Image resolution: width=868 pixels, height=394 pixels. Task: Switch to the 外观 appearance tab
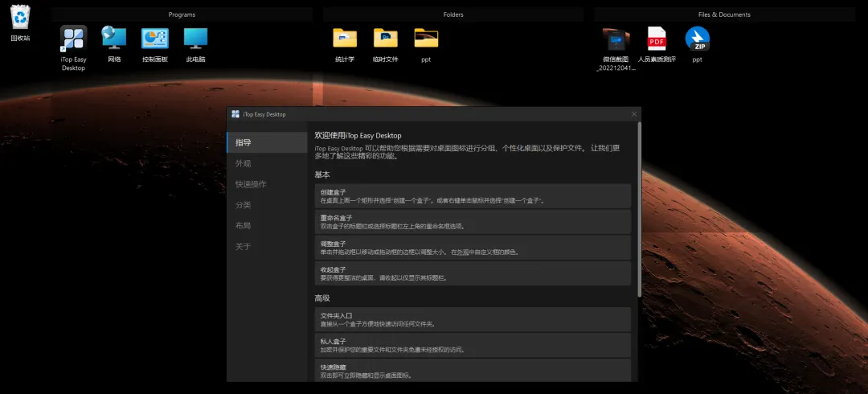(x=267, y=163)
